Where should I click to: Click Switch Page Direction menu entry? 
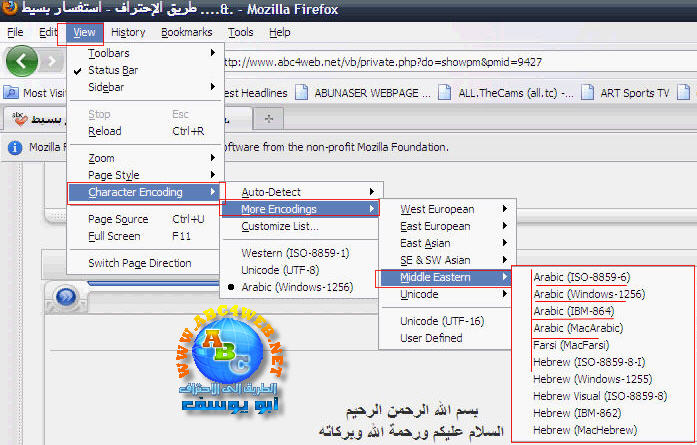139,263
